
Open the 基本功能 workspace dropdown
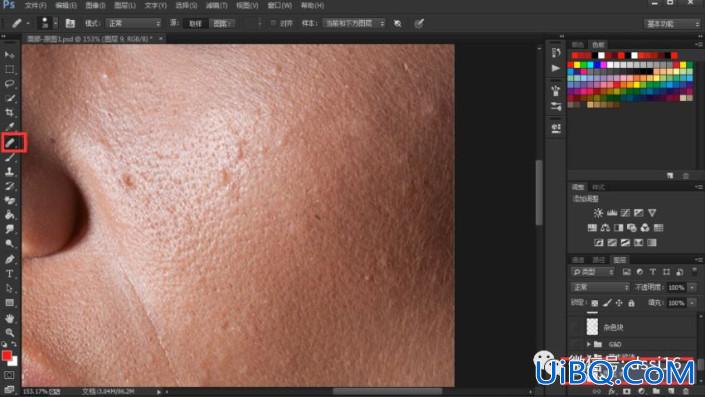[x=672, y=24]
